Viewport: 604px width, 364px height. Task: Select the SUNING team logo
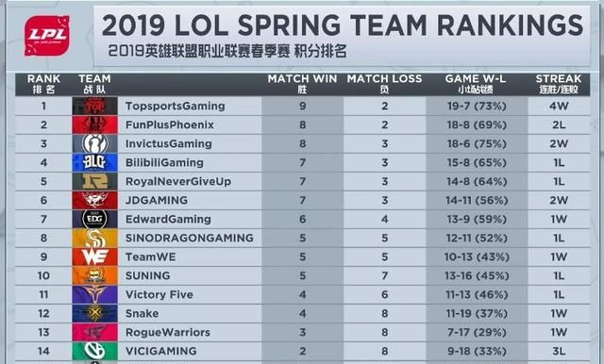[x=94, y=275]
